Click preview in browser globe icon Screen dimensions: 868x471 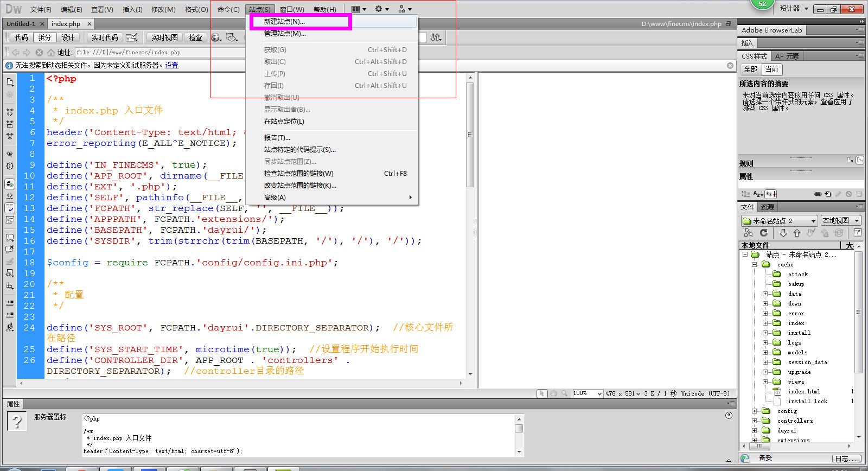pyautogui.click(x=216, y=37)
